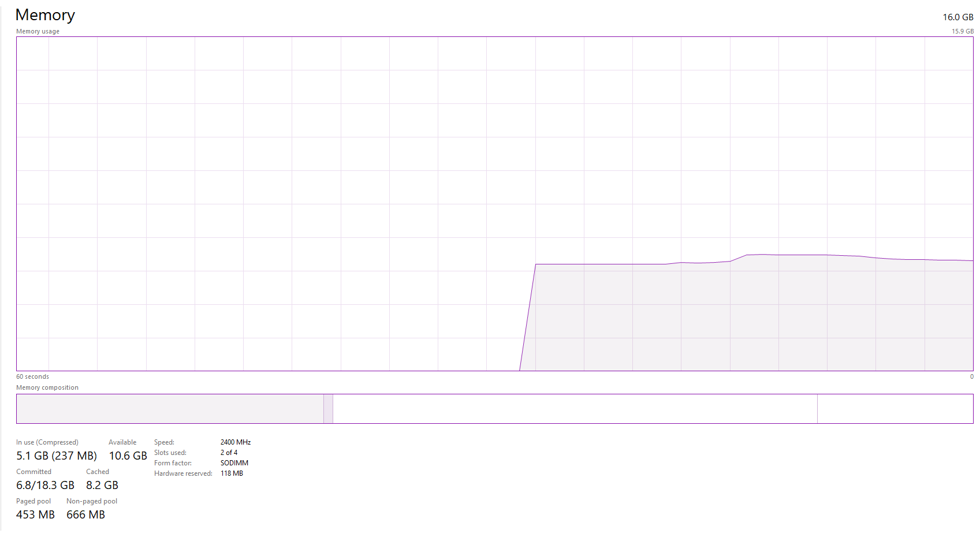The width and height of the screenshot is (980, 541).
Task: Click the Memory composition label
Action: pos(47,387)
